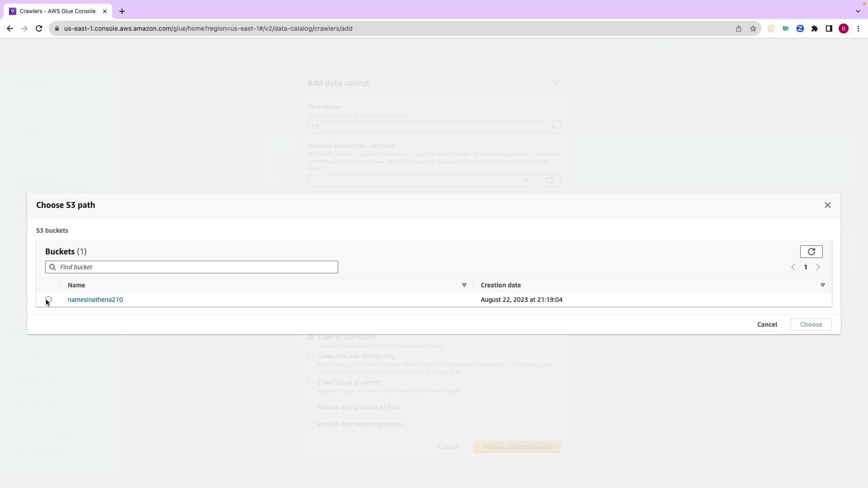The height and width of the screenshot is (488, 868).
Task: Go to next page of buckets
Action: click(818, 267)
